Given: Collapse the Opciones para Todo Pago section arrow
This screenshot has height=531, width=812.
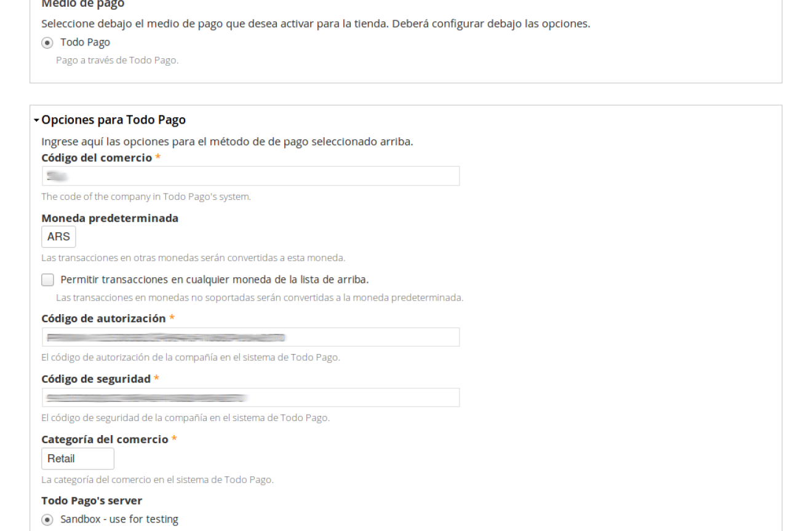Looking at the screenshot, I should 37,120.
